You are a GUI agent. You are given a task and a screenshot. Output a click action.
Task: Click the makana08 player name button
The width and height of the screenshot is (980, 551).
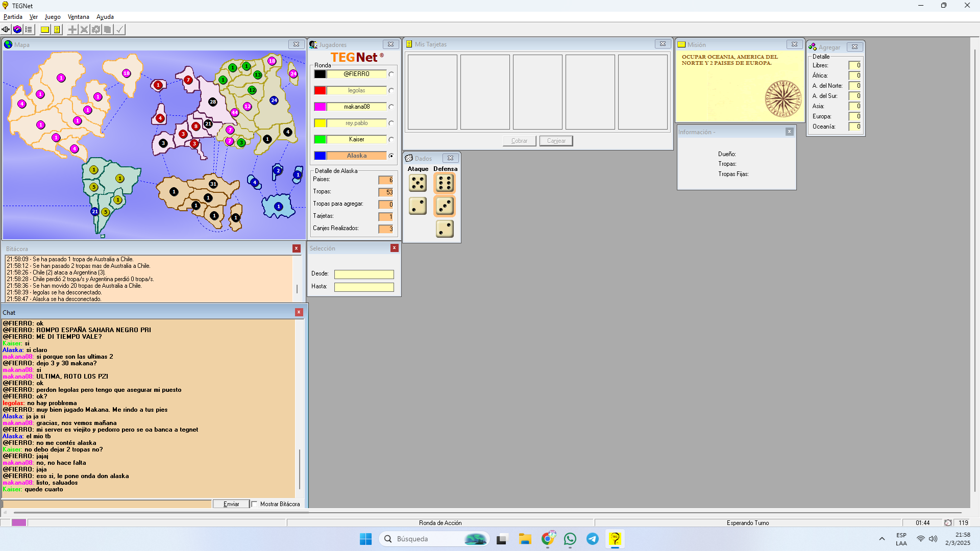point(357,107)
